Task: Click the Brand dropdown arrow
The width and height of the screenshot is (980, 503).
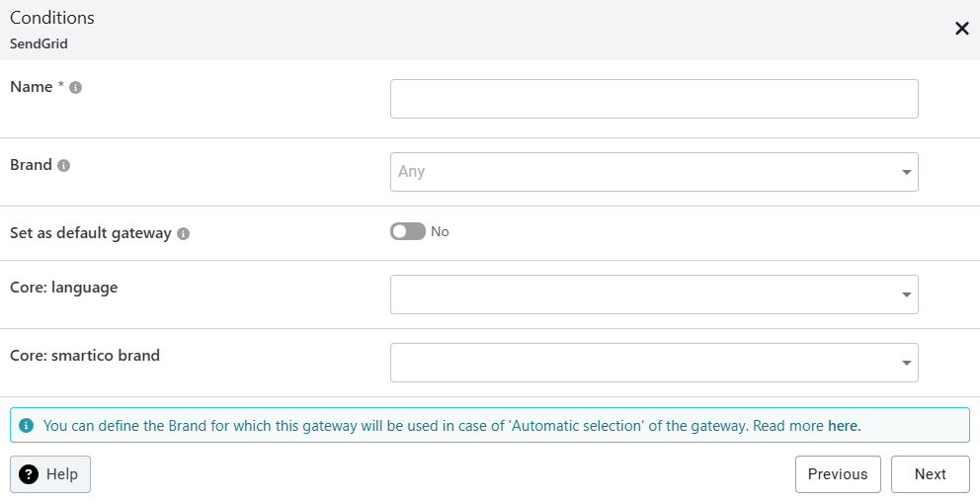Action: [906, 173]
